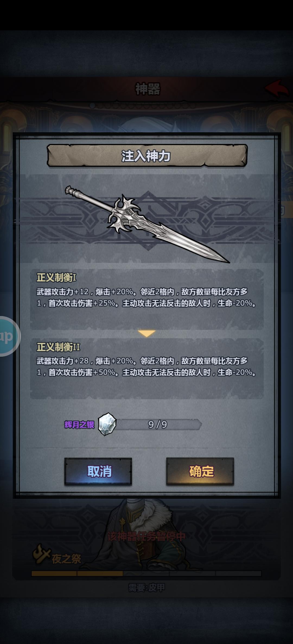Tap the 神器 header title

[148, 89]
